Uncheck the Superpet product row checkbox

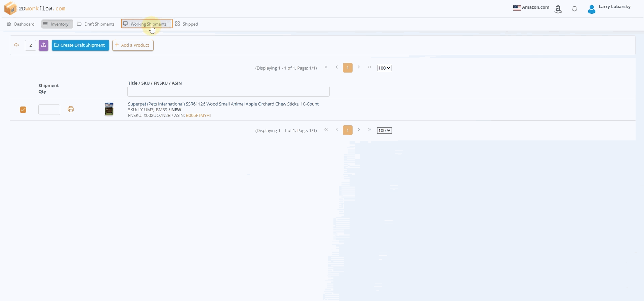point(23,110)
